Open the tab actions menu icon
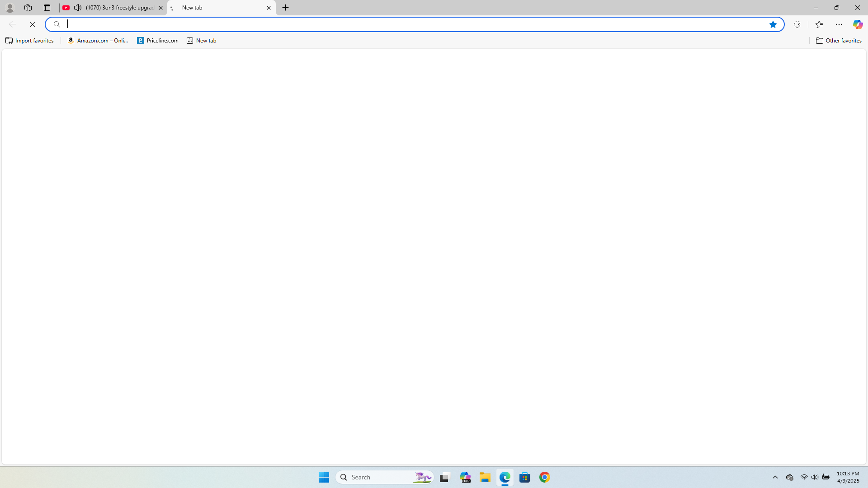Screen dimensions: 868x488 click(47, 8)
